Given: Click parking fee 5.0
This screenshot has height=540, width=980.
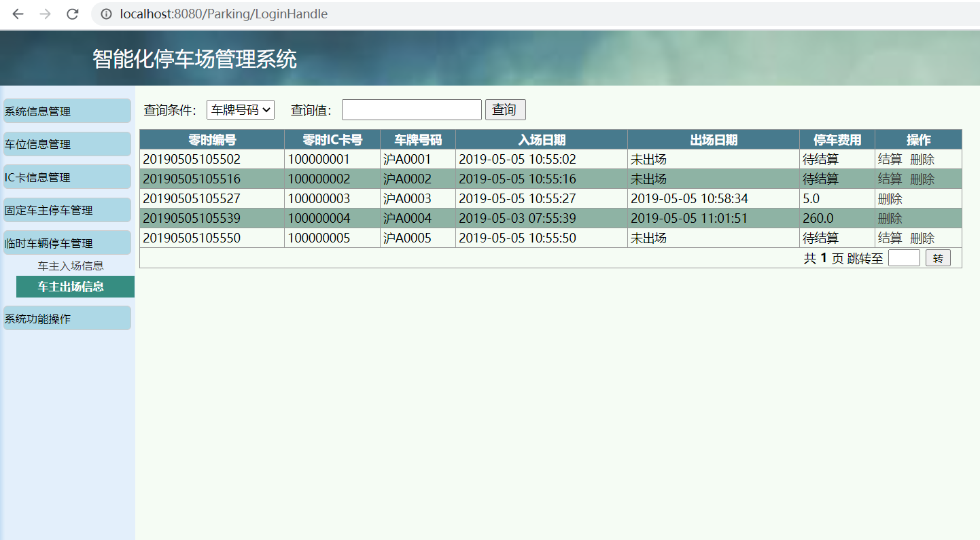Looking at the screenshot, I should (x=811, y=198).
